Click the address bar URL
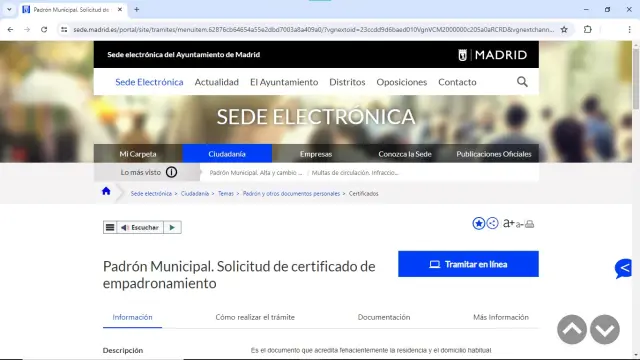The height and width of the screenshot is (360, 640). pyautogui.click(x=313, y=29)
